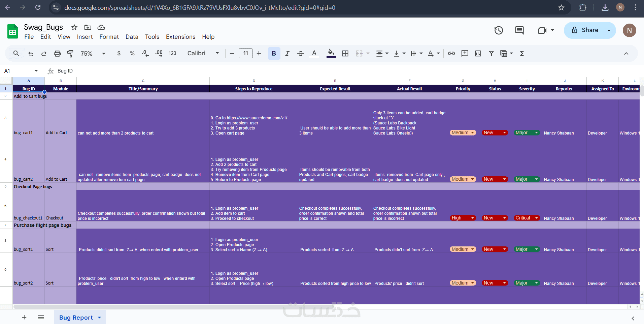Image resolution: width=644 pixels, height=324 pixels.
Task: Click the search menus magnifier icon
Action: click(x=16, y=53)
